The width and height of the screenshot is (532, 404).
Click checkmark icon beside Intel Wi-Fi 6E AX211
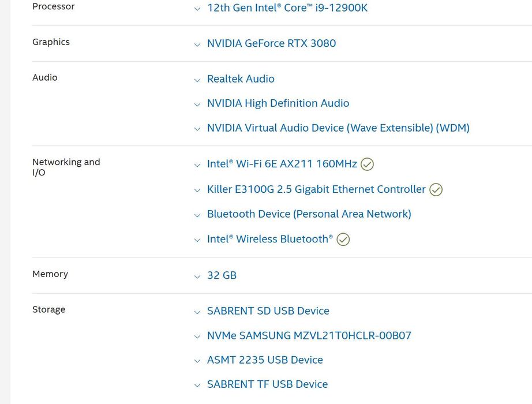(x=367, y=164)
